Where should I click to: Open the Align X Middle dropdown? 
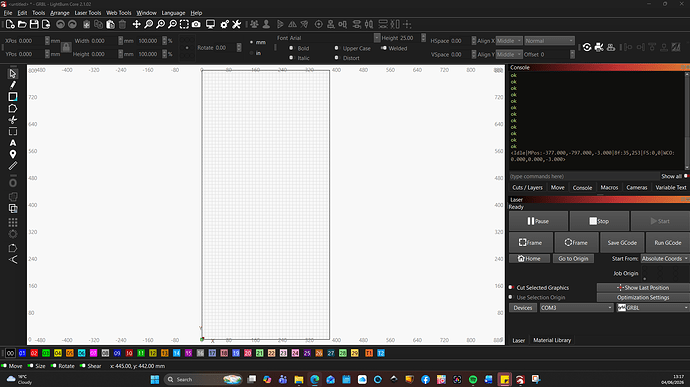pos(509,41)
